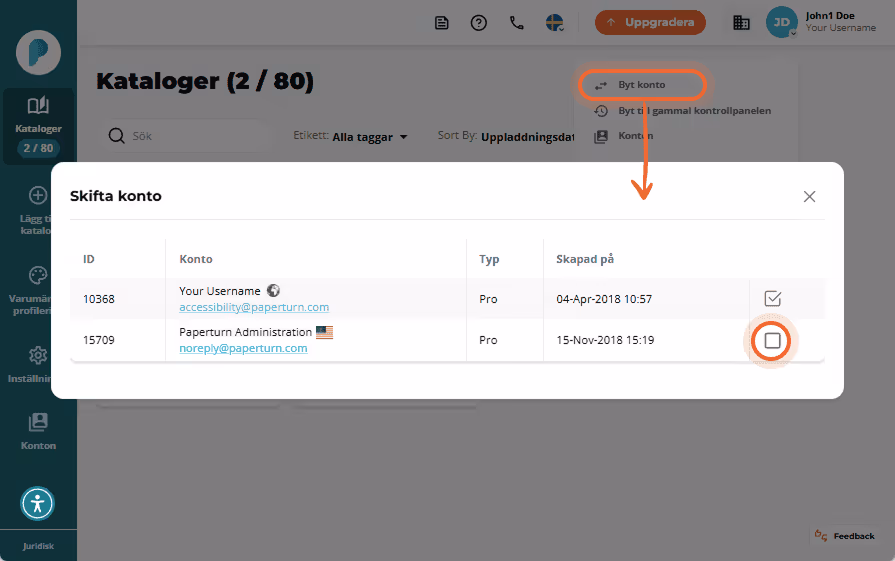Screen dimensions: 895x561
Task: Open noreply@paperturn.com email link
Action: pos(243,348)
